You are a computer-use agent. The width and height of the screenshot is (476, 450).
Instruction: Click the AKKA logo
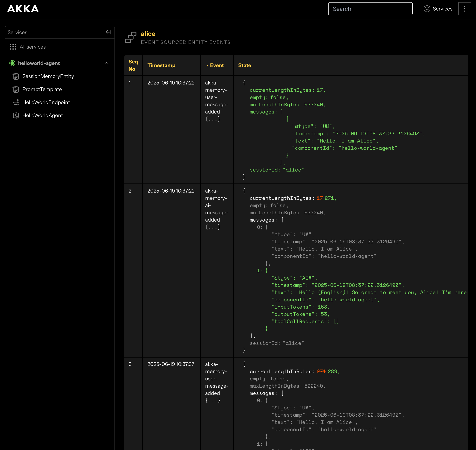[x=23, y=9]
